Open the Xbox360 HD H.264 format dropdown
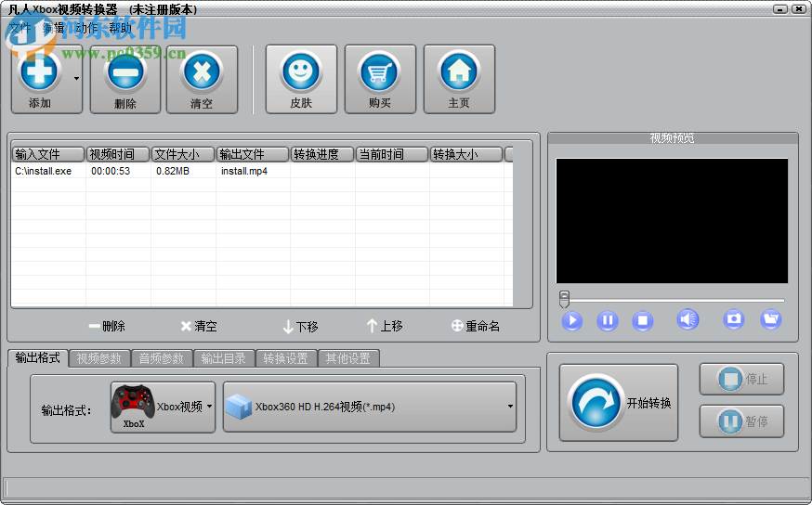 370,407
